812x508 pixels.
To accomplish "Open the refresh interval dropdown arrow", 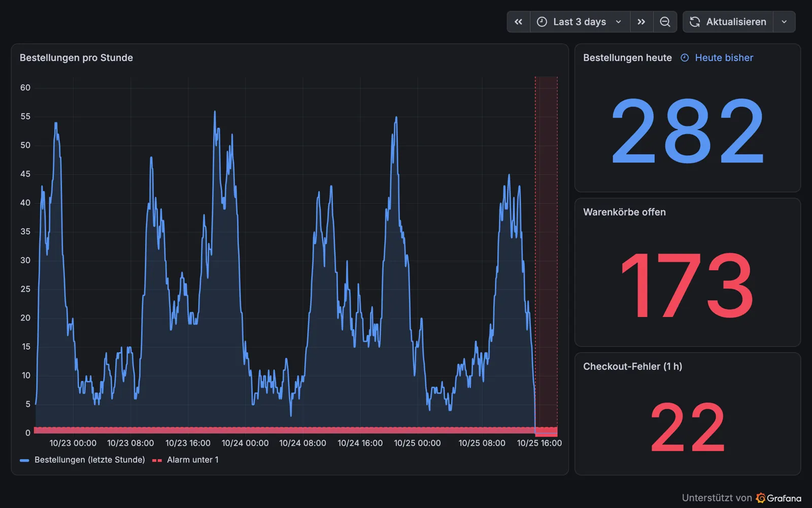I will 784,22.
